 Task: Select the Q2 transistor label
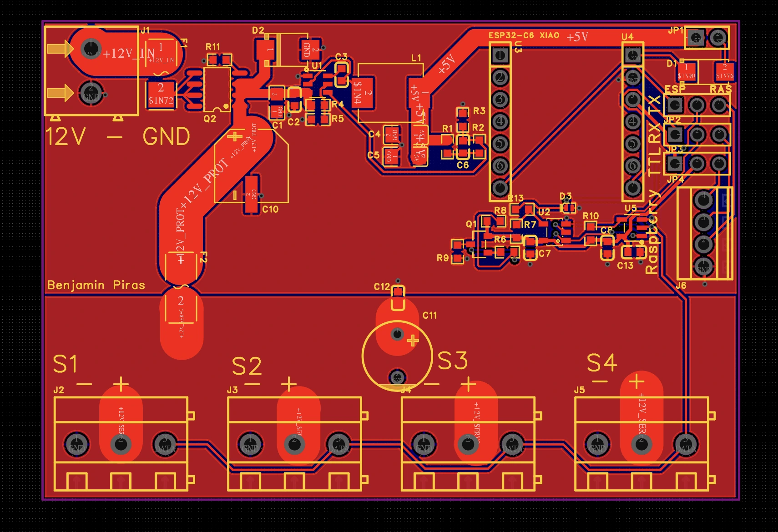(x=210, y=119)
